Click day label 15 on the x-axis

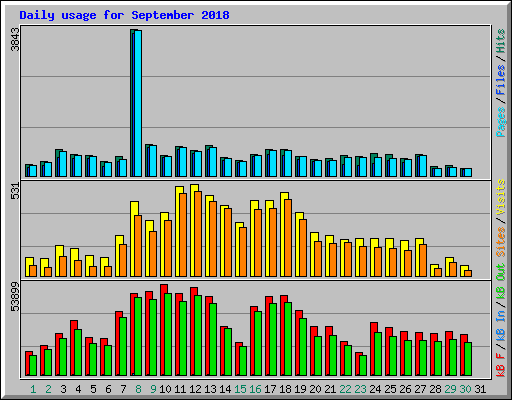240,389
